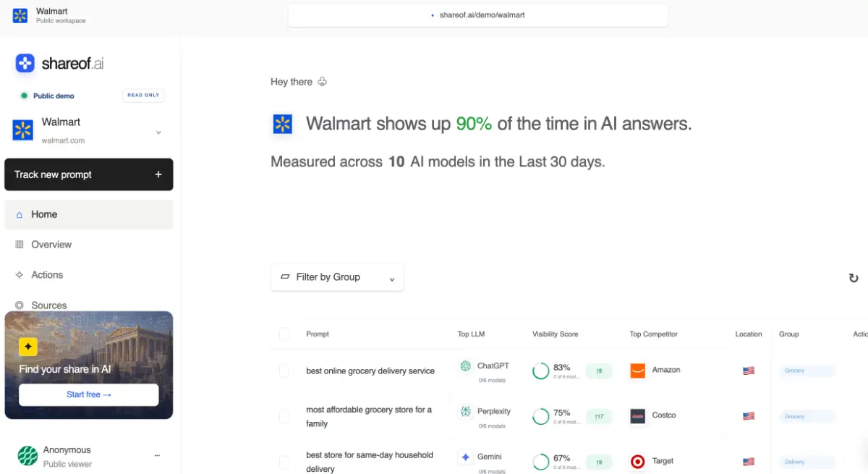Click the Start free button
The width and height of the screenshot is (868, 474).
pyautogui.click(x=89, y=394)
